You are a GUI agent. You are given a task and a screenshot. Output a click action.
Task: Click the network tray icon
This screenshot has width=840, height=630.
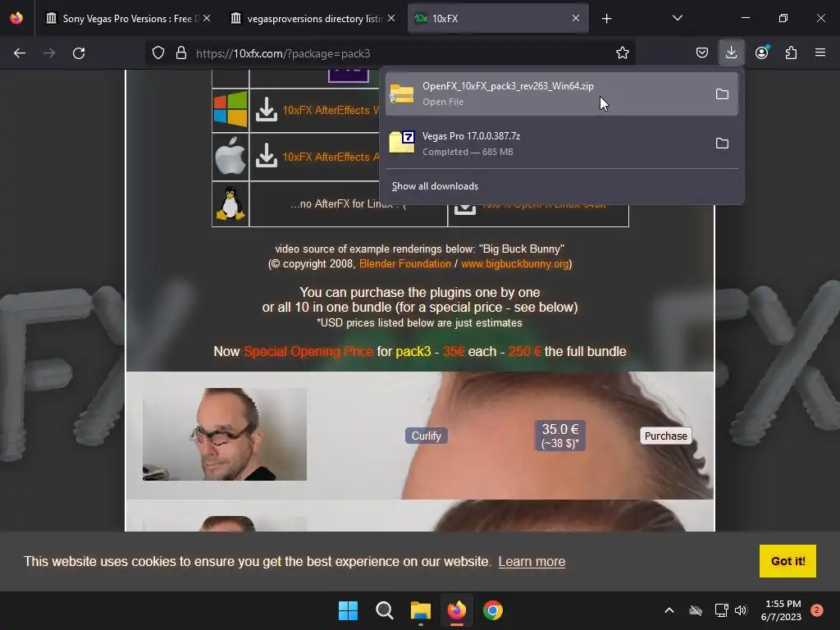[x=721, y=610]
